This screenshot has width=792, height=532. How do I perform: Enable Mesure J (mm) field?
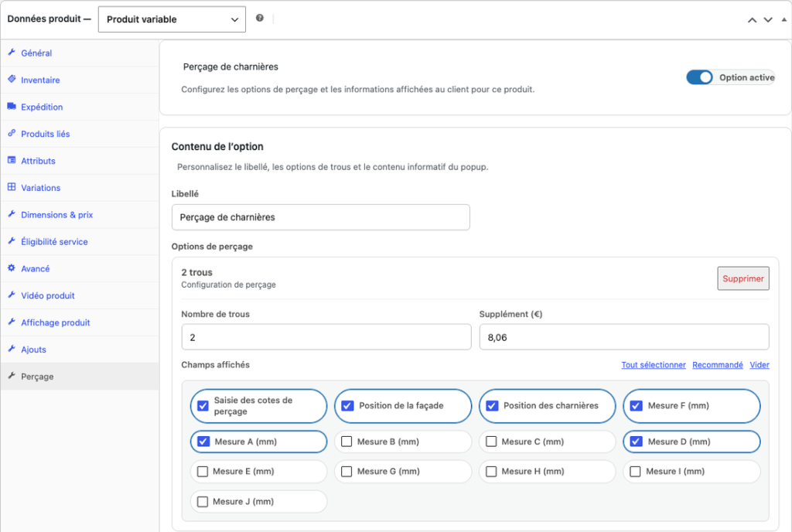click(x=203, y=502)
